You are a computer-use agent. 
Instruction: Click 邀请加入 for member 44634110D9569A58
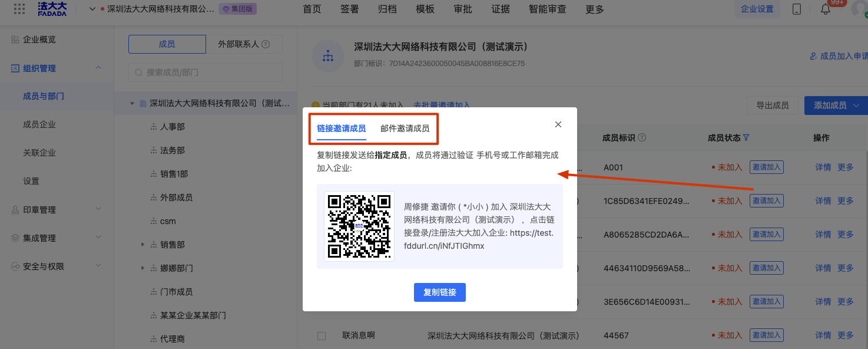766,268
